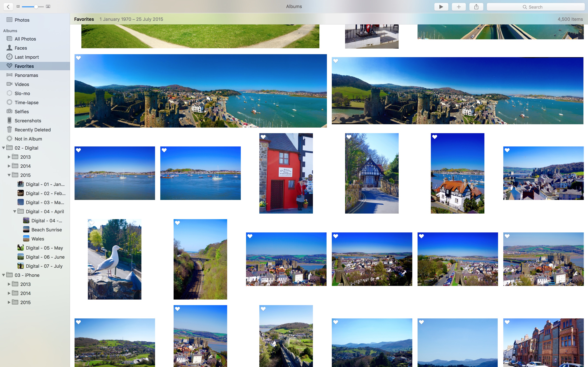This screenshot has height=367, width=588.
Task: Open the Recently Deleted trash album
Action: point(33,130)
